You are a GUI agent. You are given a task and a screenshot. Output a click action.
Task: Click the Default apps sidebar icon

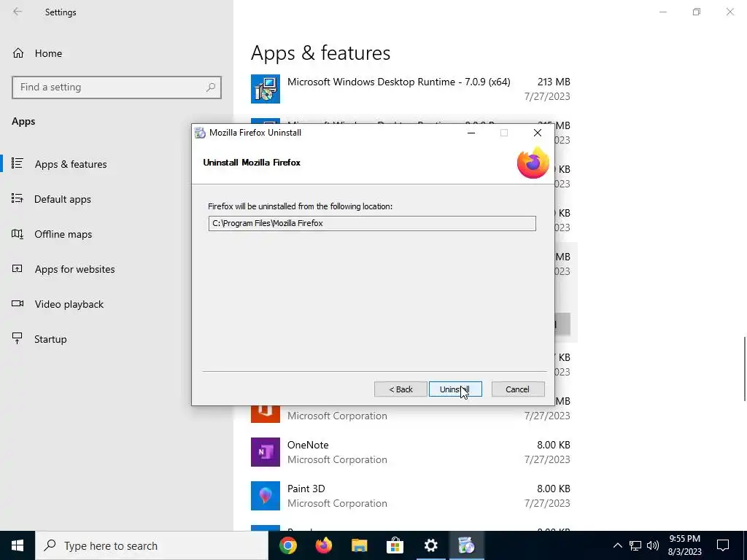[x=18, y=198]
